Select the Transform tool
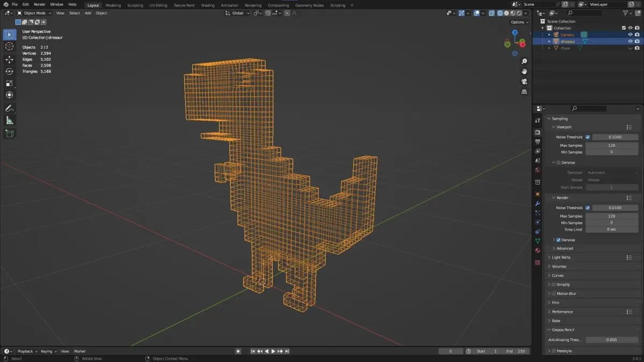The height and width of the screenshot is (362, 644). coord(9,95)
